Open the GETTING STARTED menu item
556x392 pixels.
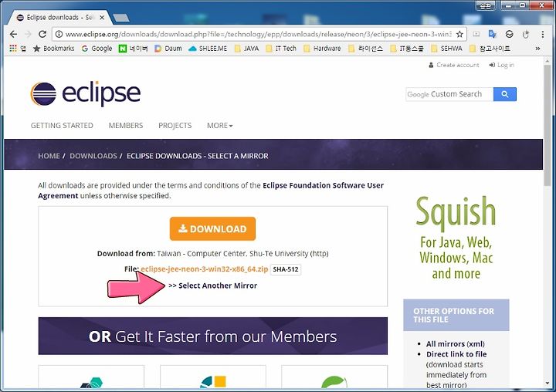coord(62,126)
